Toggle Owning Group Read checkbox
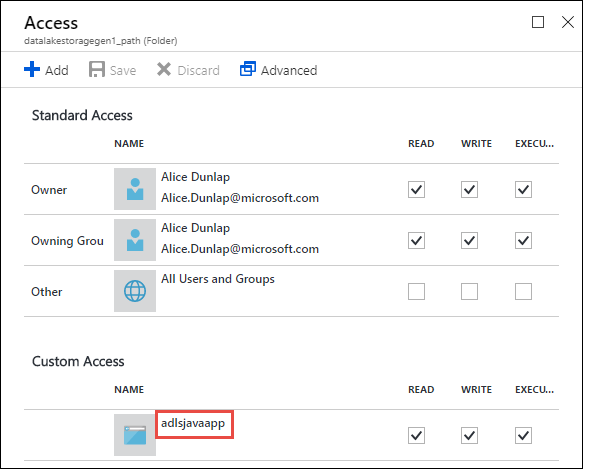Viewport: 589px width, 469px height. [x=416, y=241]
